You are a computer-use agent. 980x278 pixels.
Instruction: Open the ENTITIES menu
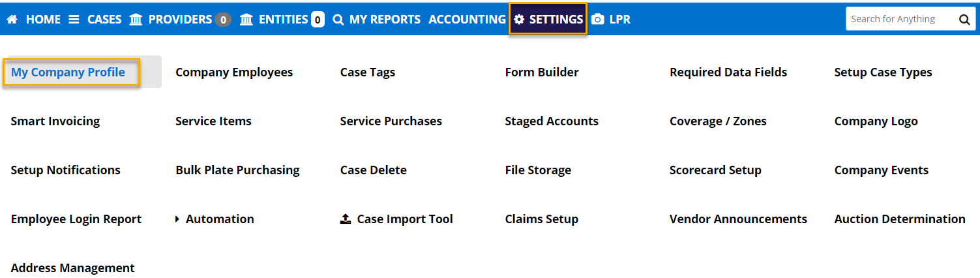(x=282, y=20)
